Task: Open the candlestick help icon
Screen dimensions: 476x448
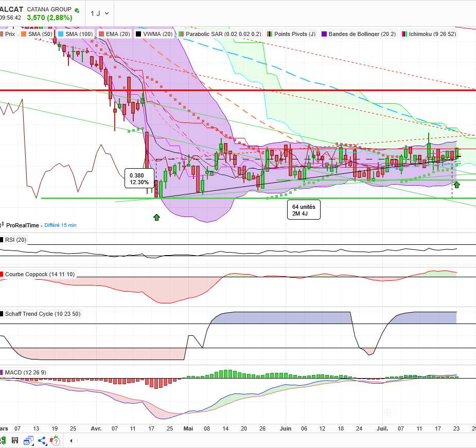Action: [x=55, y=441]
